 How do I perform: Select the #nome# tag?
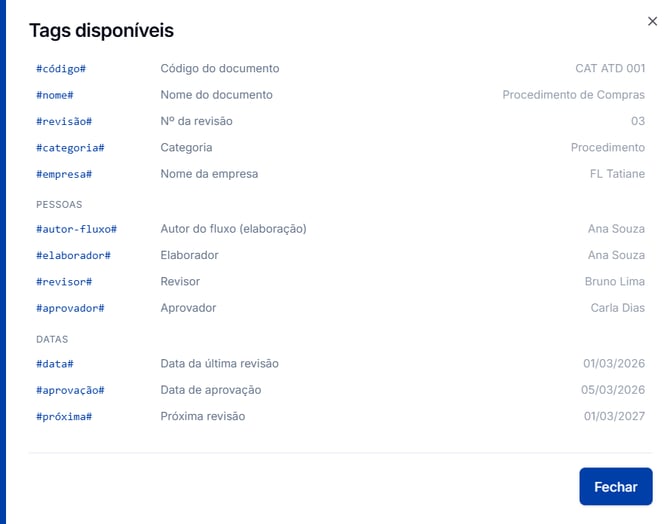55,95
